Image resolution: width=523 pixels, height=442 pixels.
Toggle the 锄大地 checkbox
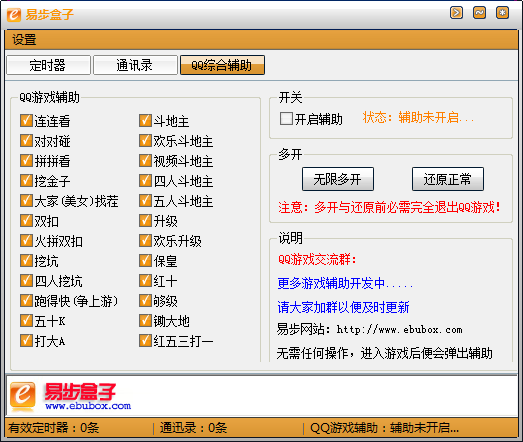(145, 321)
